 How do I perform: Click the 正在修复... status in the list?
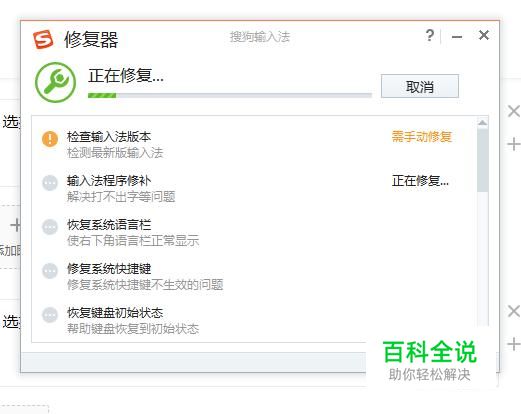pos(420,181)
